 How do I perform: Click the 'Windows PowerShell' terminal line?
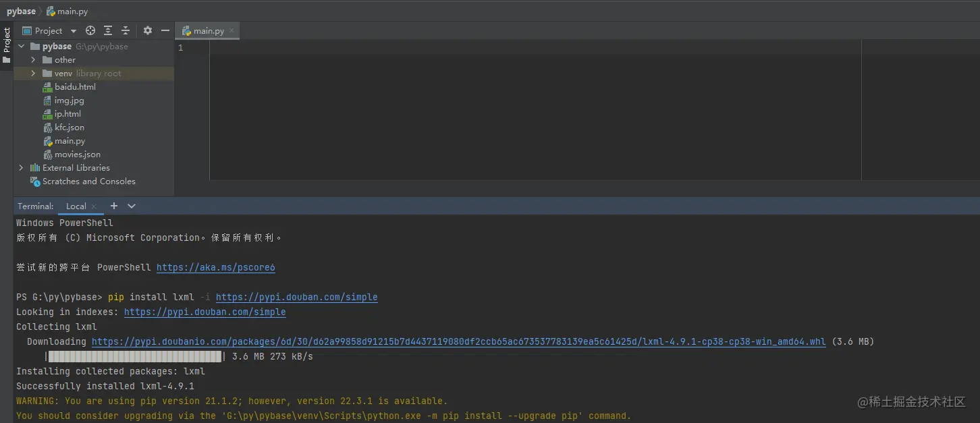[65, 223]
